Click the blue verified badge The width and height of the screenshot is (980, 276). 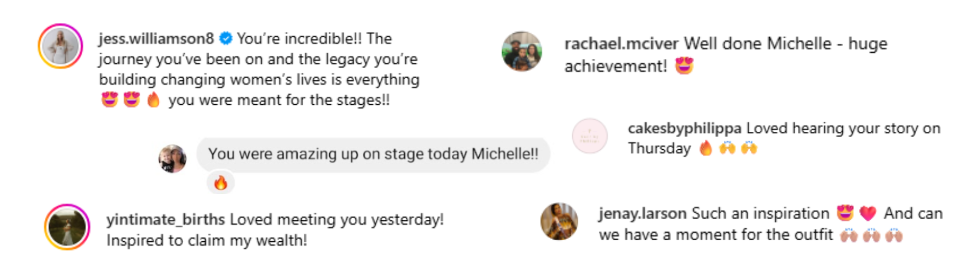(226, 38)
